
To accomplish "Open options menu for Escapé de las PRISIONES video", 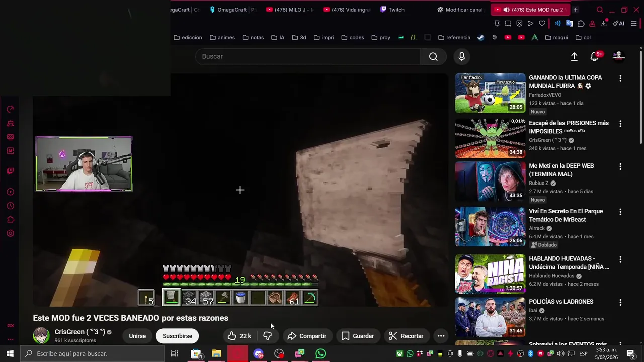I will tap(620, 124).
